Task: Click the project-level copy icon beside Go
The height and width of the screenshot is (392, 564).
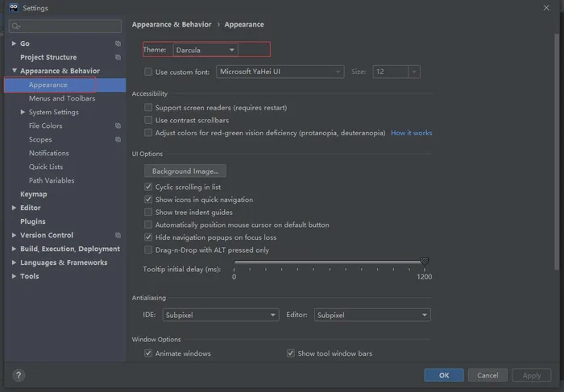Action: point(118,43)
